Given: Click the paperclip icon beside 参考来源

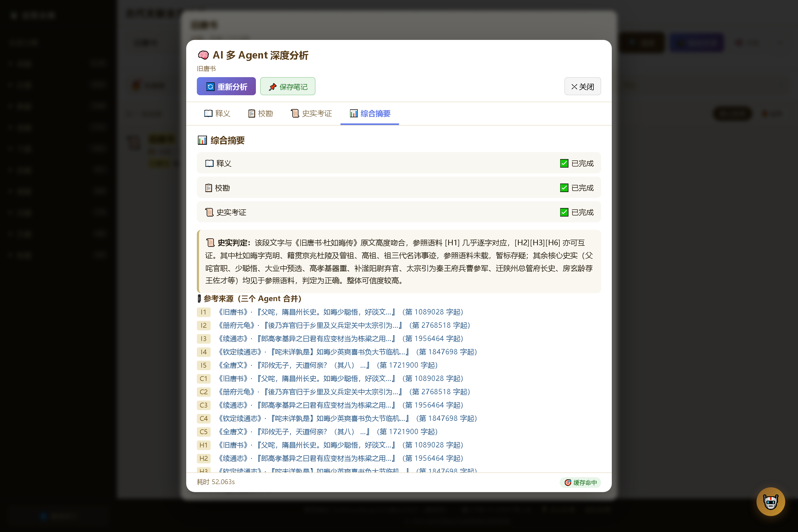Looking at the screenshot, I should pyautogui.click(x=199, y=298).
